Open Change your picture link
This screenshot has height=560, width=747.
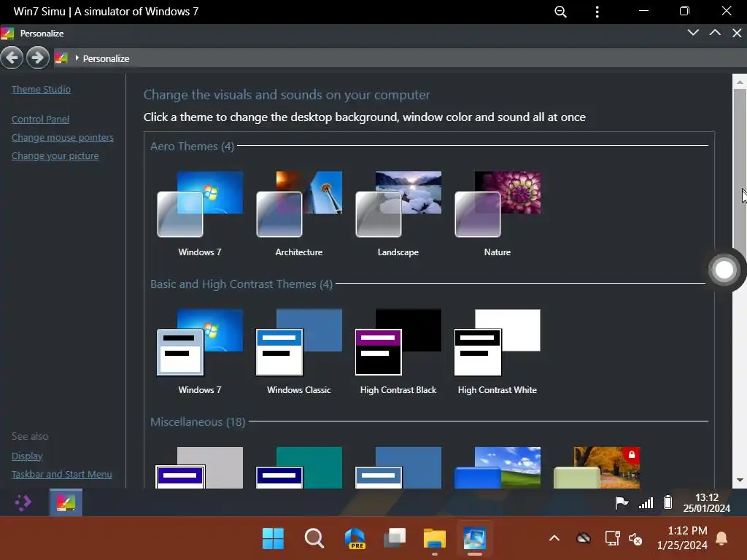pyautogui.click(x=55, y=156)
